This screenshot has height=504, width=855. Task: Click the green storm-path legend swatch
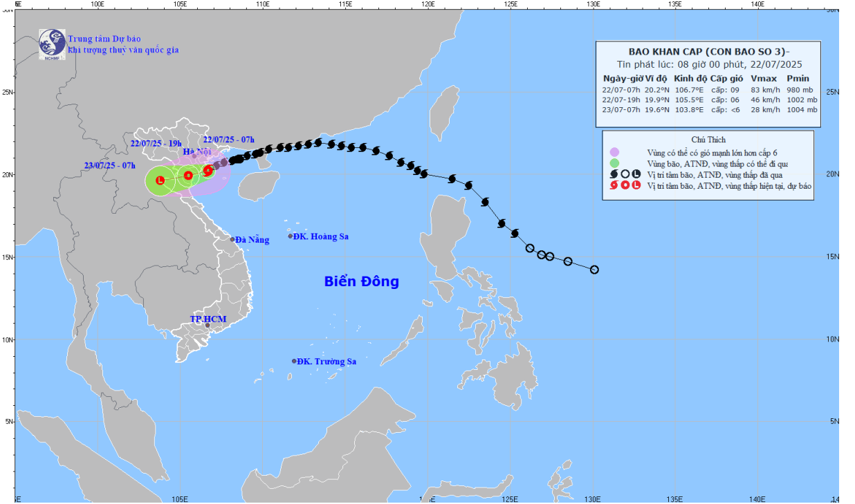[x=614, y=164]
